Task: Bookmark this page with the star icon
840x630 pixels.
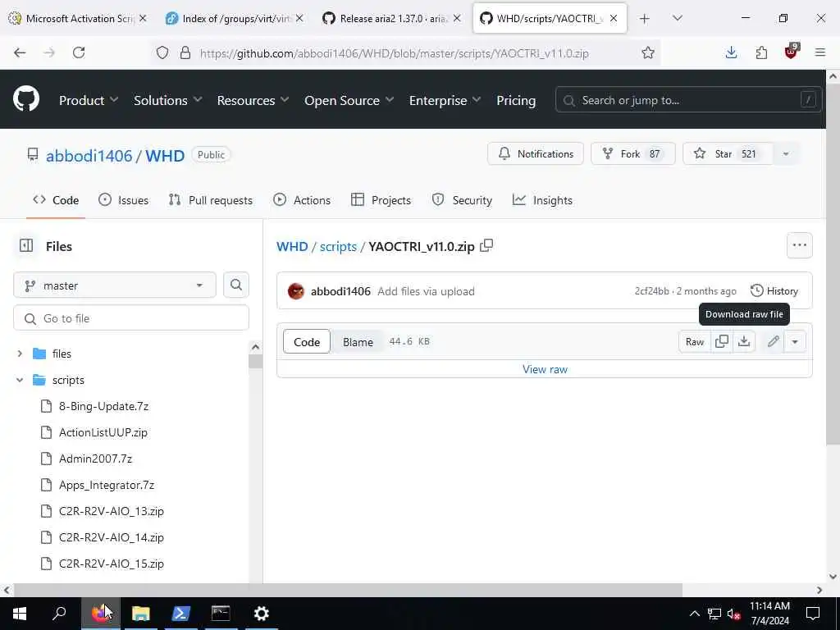Action: pos(648,52)
